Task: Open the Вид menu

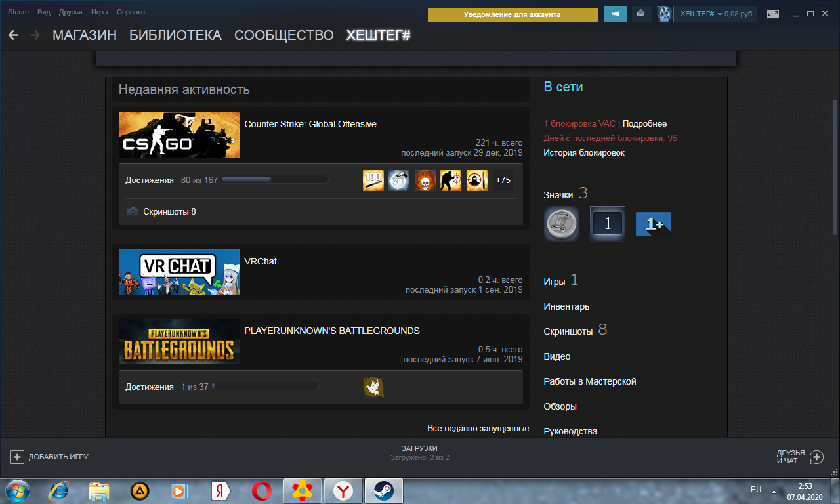Action: (x=44, y=12)
